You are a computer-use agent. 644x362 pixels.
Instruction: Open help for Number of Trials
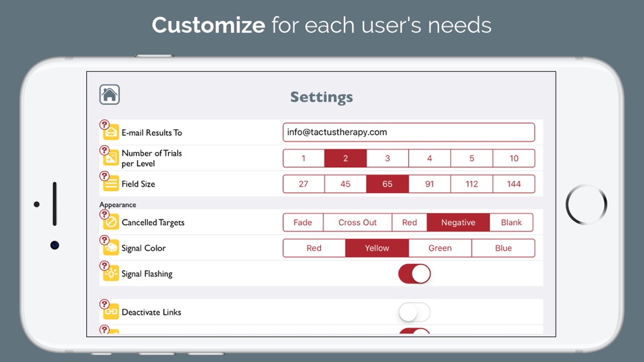pos(104,150)
